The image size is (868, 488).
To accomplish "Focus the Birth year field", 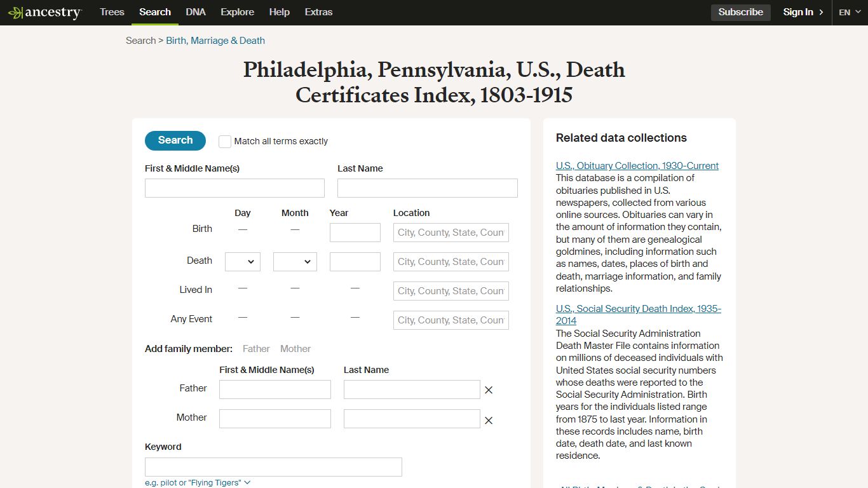I will click(355, 233).
